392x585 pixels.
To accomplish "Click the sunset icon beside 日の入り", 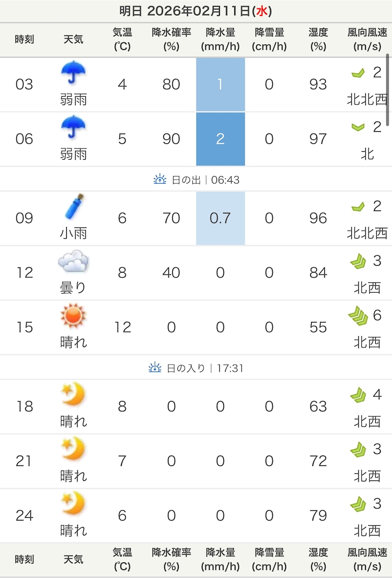I will coord(155,368).
